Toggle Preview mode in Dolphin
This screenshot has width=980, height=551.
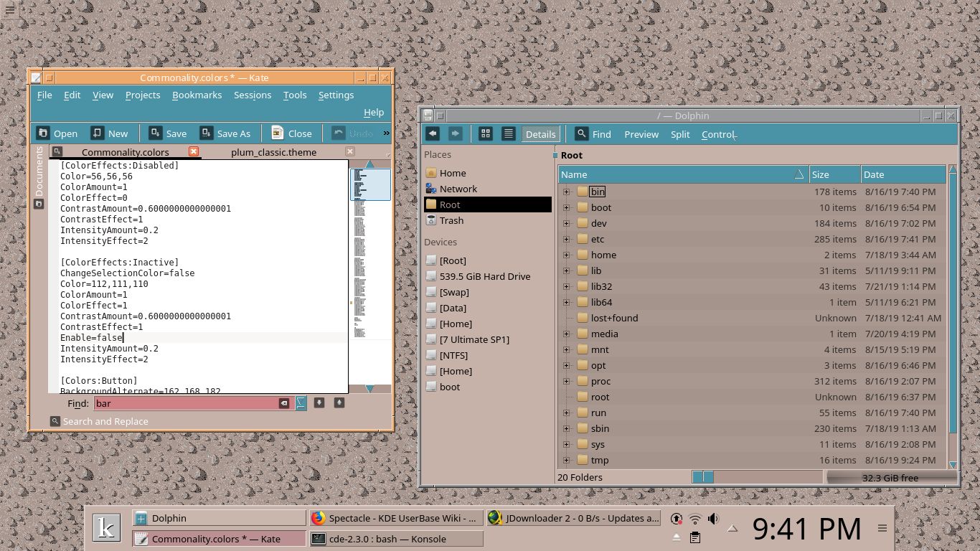(x=641, y=134)
